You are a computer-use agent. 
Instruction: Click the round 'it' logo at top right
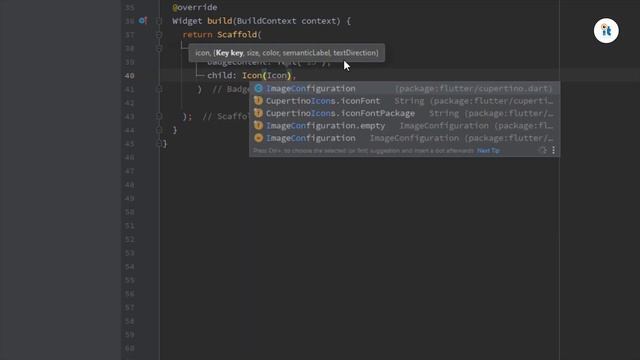point(606,31)
